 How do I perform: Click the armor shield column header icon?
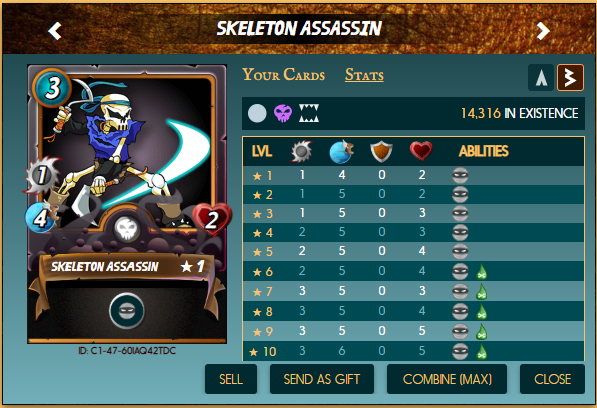(x=382, y=151)
